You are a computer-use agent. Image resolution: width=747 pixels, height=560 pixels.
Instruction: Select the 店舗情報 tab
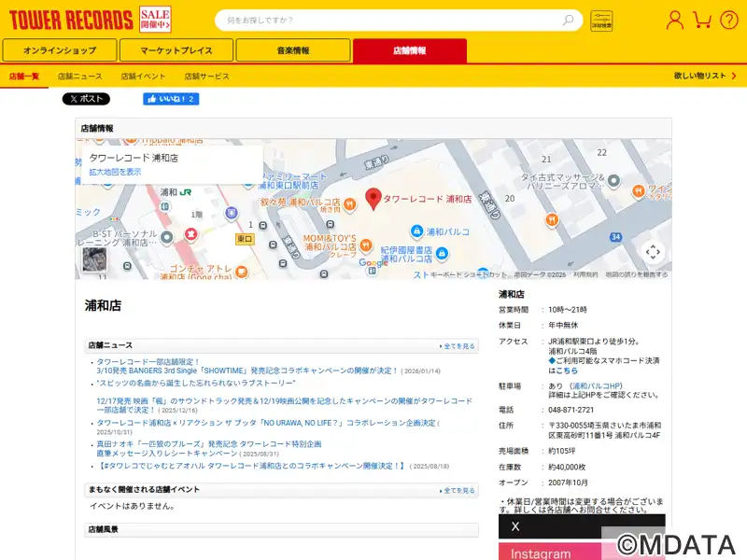click(x=409, y=50)
